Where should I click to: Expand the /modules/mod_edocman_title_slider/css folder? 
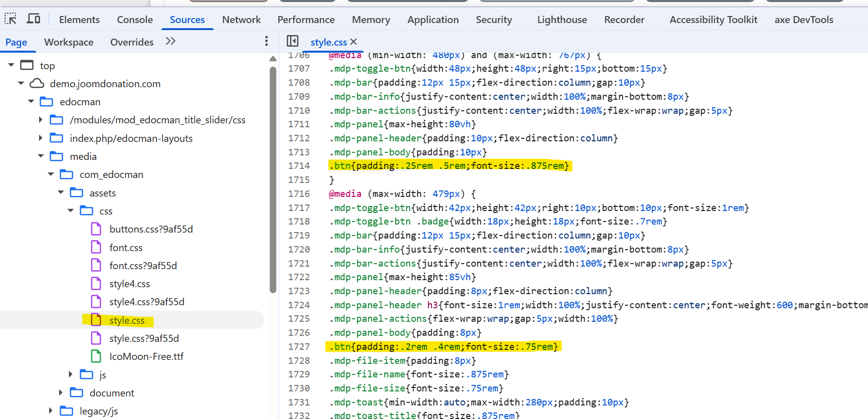point(41,120)
